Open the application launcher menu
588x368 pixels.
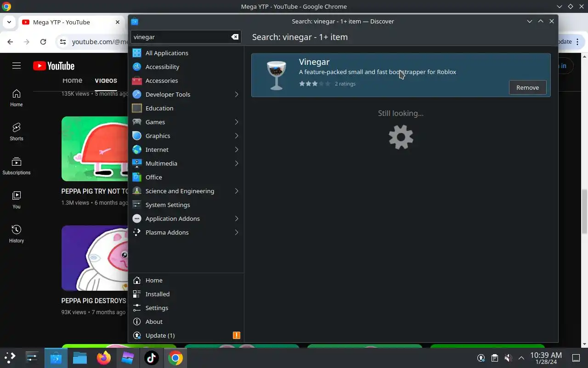pyautogui.click(x=10, y=358)
